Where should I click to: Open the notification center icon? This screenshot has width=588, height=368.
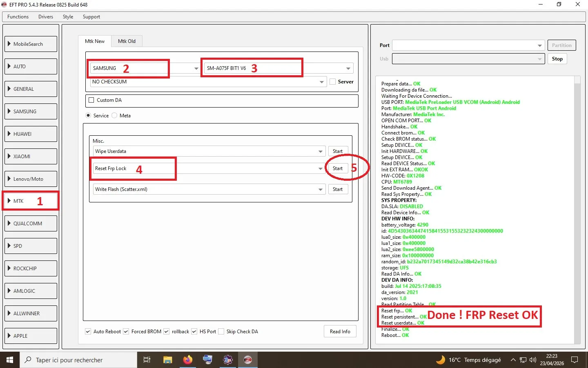point(575,360)
